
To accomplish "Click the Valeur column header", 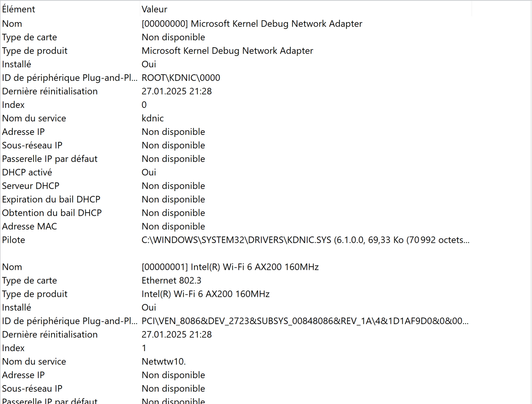I will pos(154,9).
